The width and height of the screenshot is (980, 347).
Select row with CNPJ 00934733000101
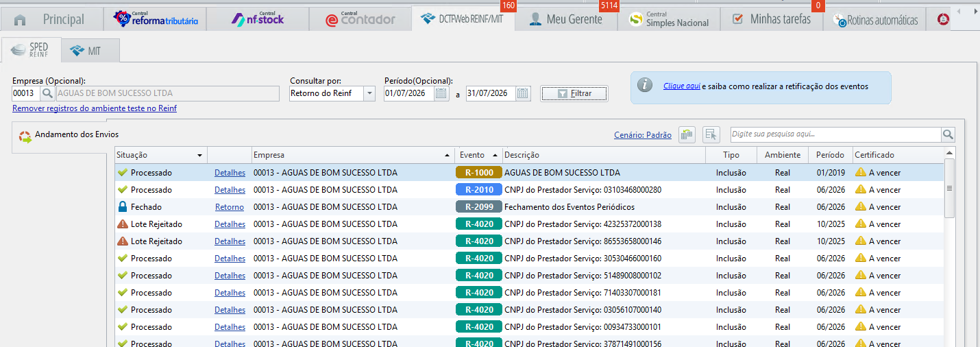coord(529,327)
